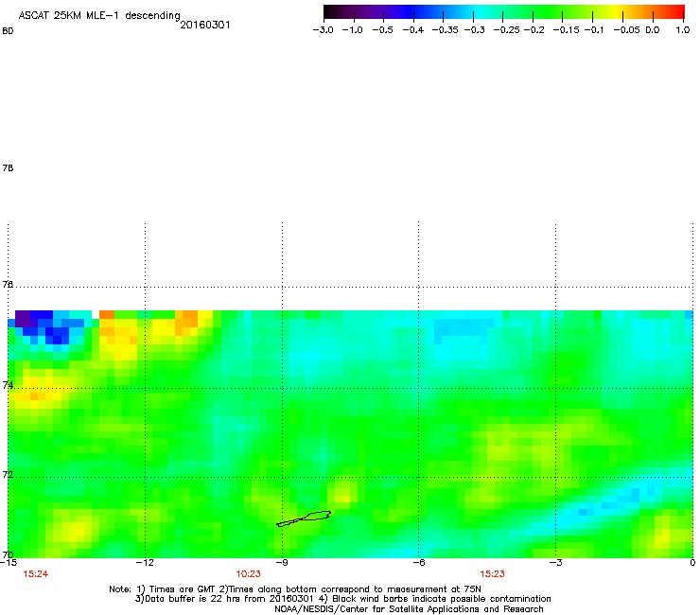
Task: Click the 0 longitude axis label
Action: pos(692,562)
